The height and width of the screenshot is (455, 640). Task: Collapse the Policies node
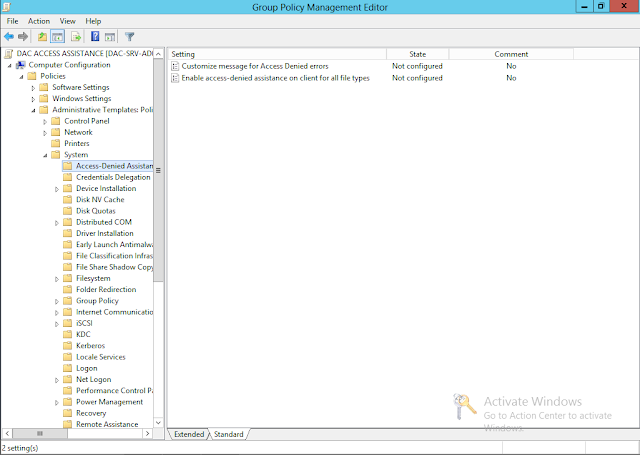[22, 77]
